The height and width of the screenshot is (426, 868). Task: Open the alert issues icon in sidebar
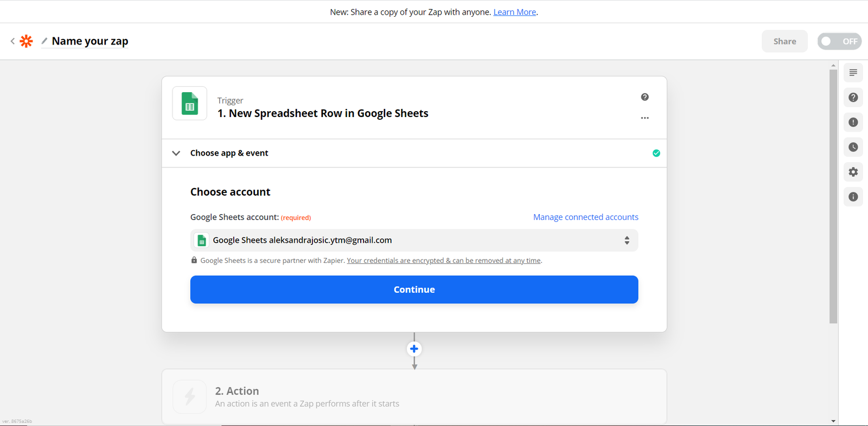[853, 122]
